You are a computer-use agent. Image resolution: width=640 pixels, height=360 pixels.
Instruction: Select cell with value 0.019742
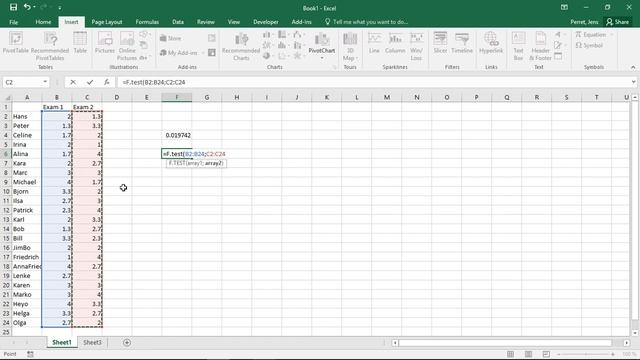coord(177,135)
